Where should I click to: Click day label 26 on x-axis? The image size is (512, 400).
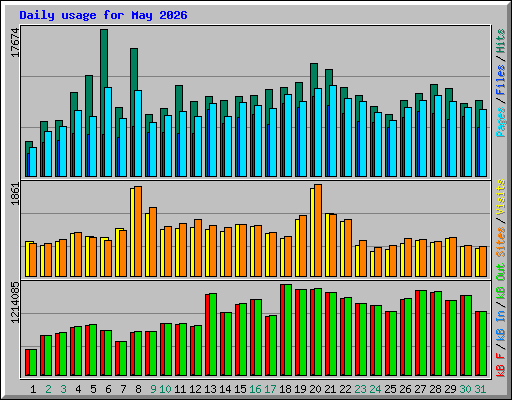(x=405, y=389)
